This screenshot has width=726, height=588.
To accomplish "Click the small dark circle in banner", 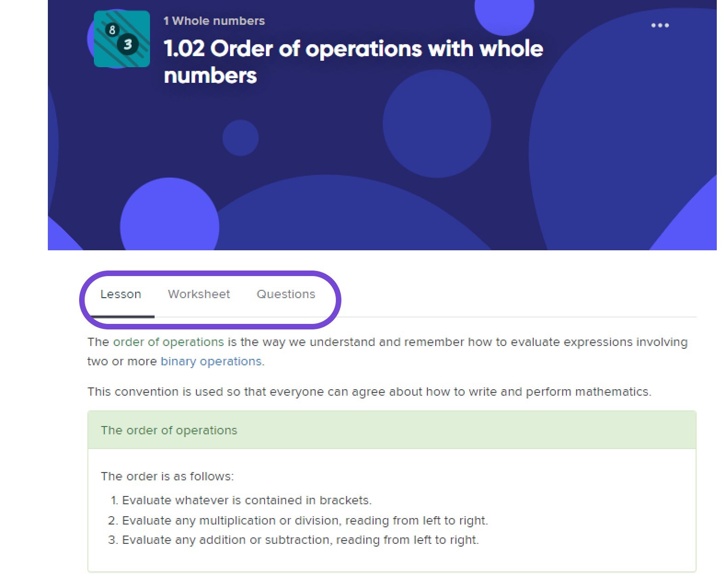I will pyautogui.click(x=241, y=138).
